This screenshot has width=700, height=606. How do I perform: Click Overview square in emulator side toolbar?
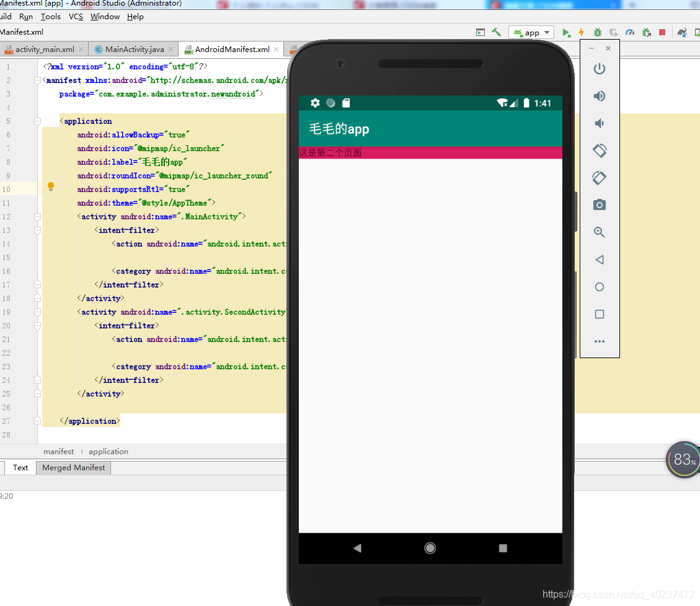point(599,314)
